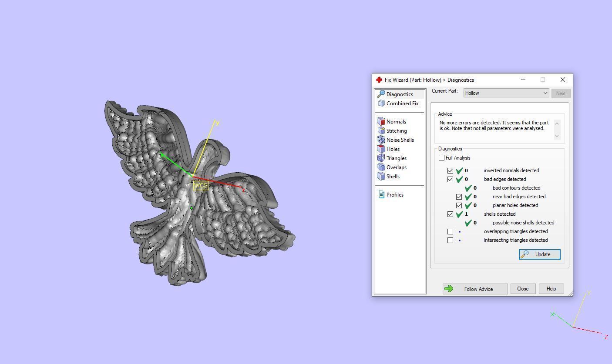This screenshot has height=364, width=612.
Task: Click the red cross Fix Wizard title icon
Action: [x=379, y=80]
